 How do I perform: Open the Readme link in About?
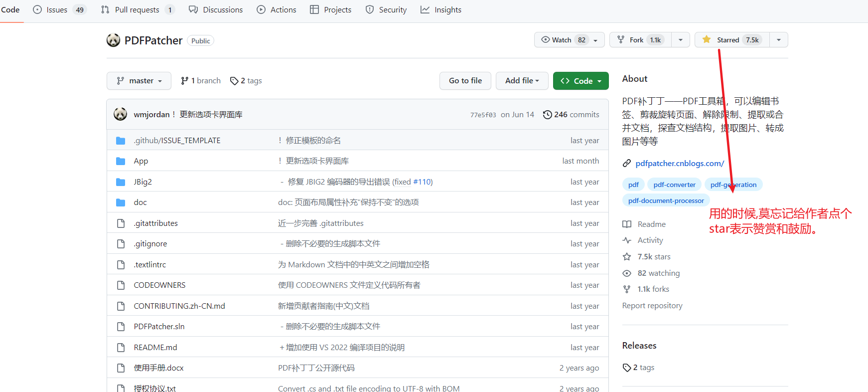click(x=644, y=224)
